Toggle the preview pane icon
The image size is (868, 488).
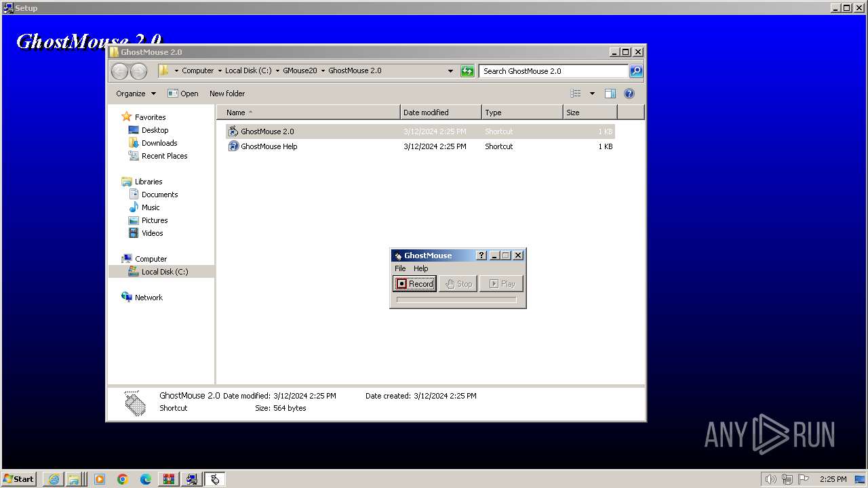coord(610,94)
